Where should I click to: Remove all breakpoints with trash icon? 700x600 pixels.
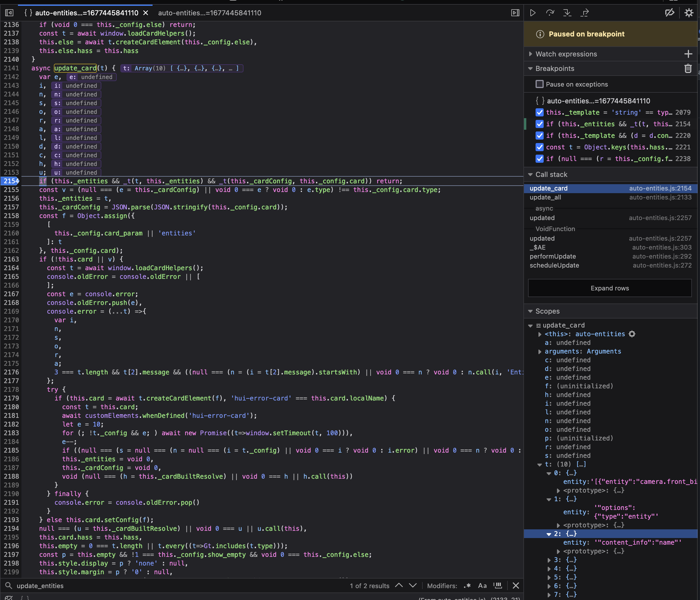click(688, 68)
